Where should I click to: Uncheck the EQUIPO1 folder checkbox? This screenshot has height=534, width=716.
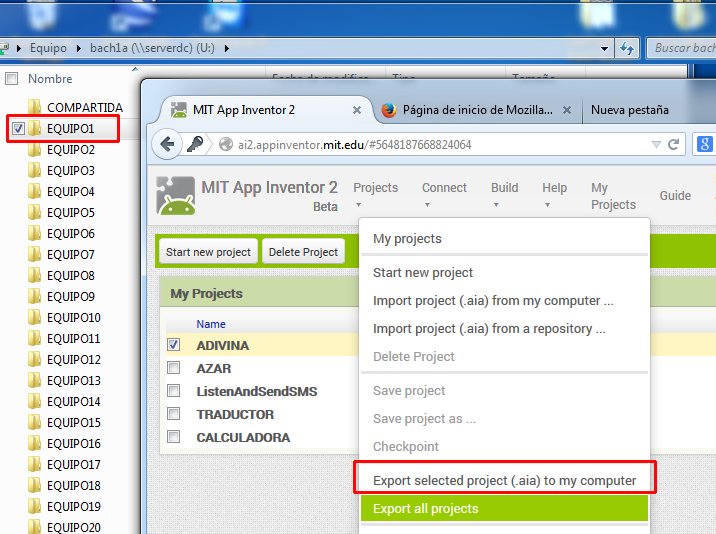pos(18,129)
